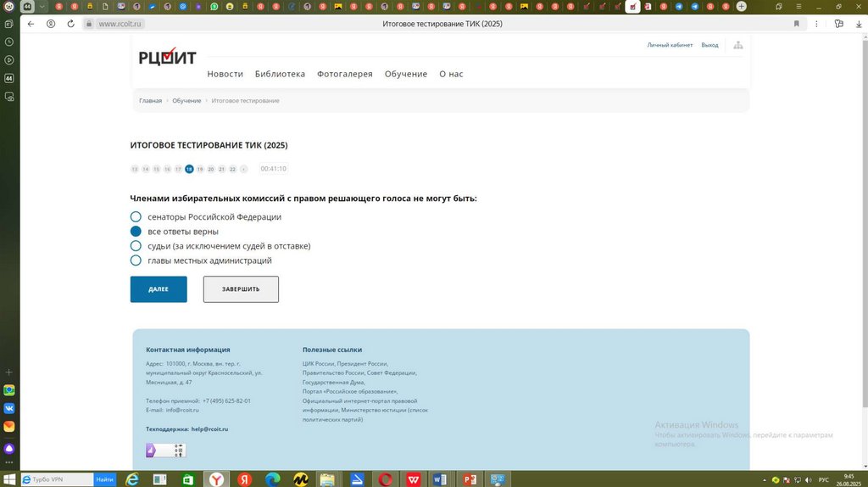Click the test timer 00:41:10
This screenshot has height=487, width=868.
[274, 169]
